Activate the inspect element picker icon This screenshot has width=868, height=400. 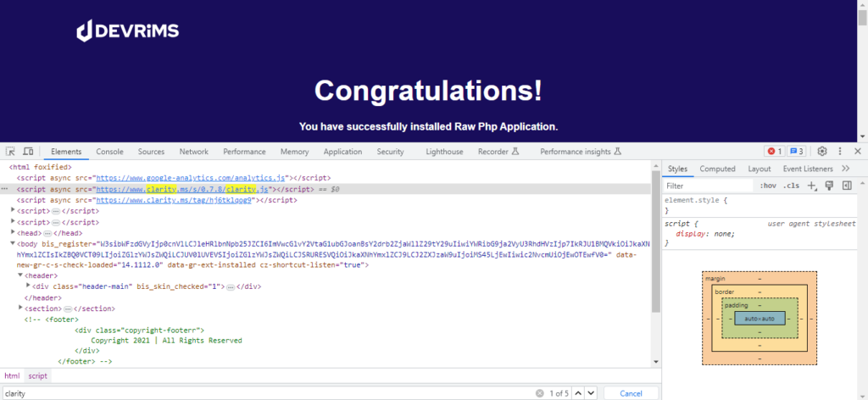[x=10, y=152]
